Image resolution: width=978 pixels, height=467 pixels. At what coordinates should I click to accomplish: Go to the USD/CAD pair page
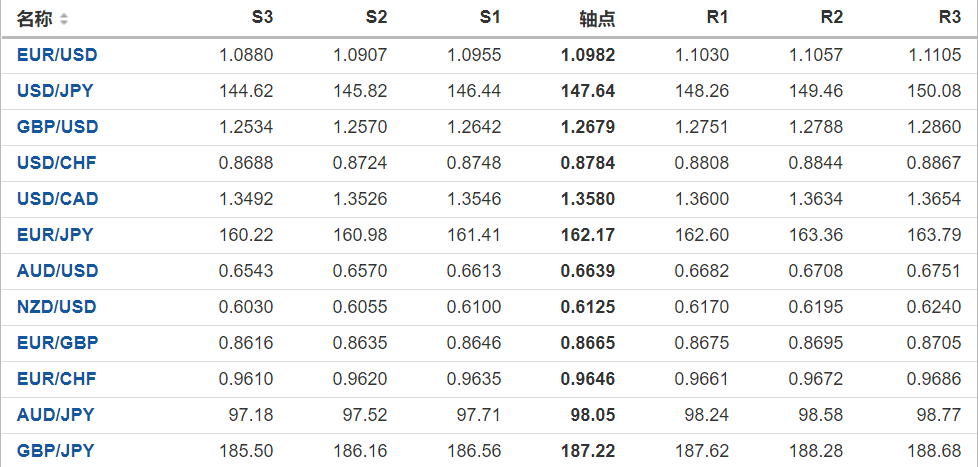57,199
